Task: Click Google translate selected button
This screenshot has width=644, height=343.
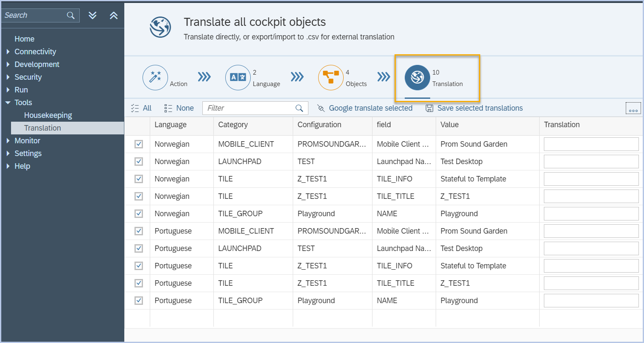Action: pos(365,108)
